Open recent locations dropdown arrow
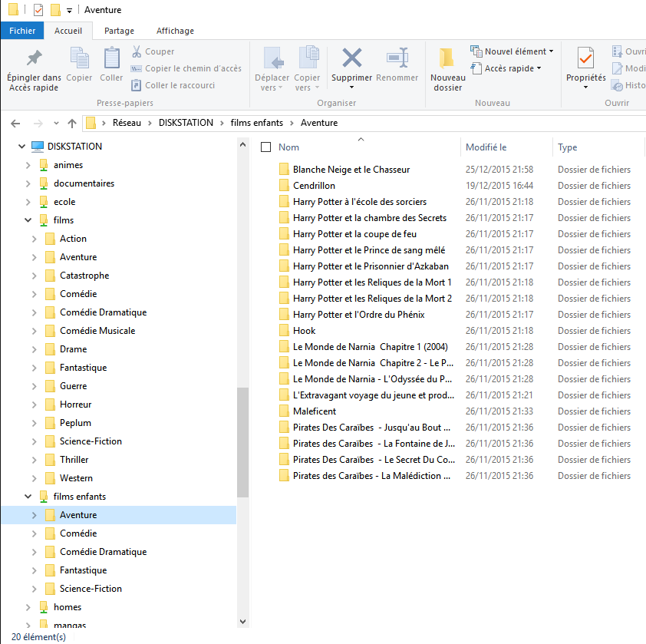 (x=56, y=124)
